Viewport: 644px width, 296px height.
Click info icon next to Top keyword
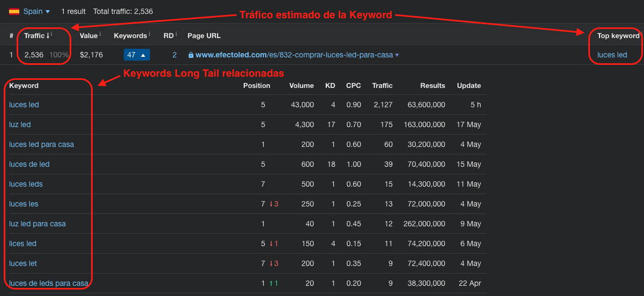[641, 35]
